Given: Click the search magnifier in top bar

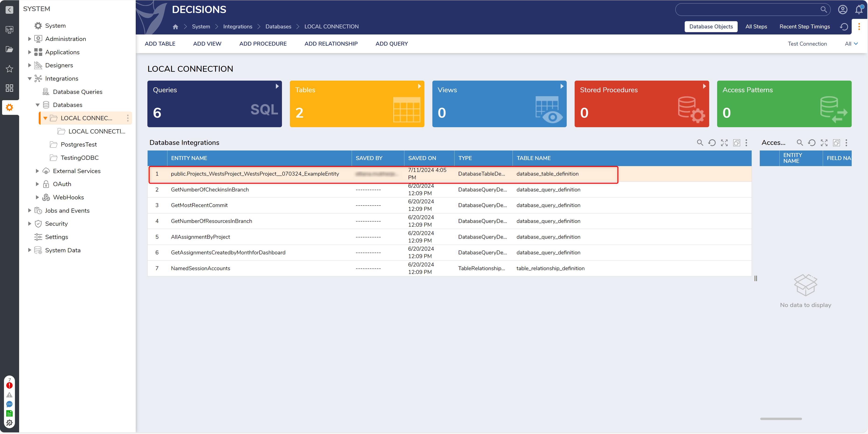Looking at the screenshot, I should click(x=823, y=9).
